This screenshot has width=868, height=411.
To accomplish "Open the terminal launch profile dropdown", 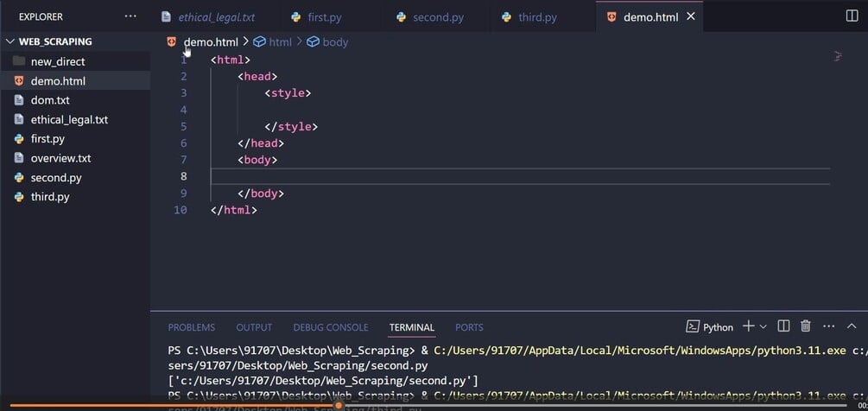I will coord(763,327).
